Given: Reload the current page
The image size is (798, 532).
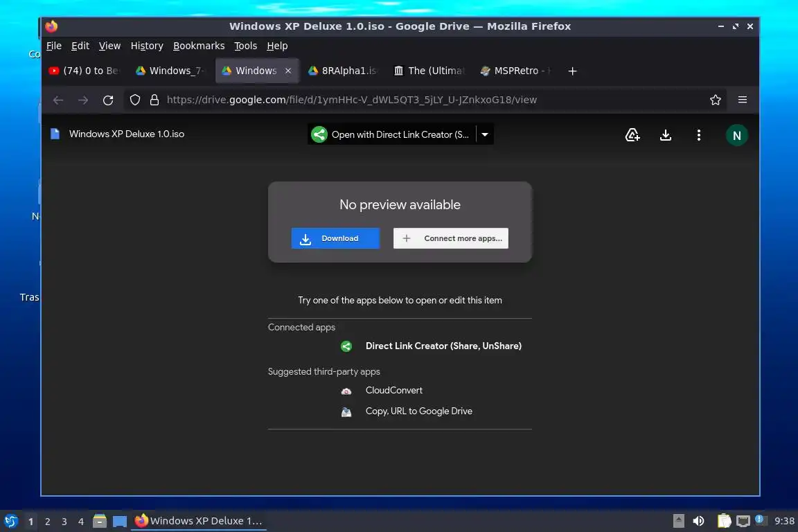Looking at the screenshot, I should [108, 100].
